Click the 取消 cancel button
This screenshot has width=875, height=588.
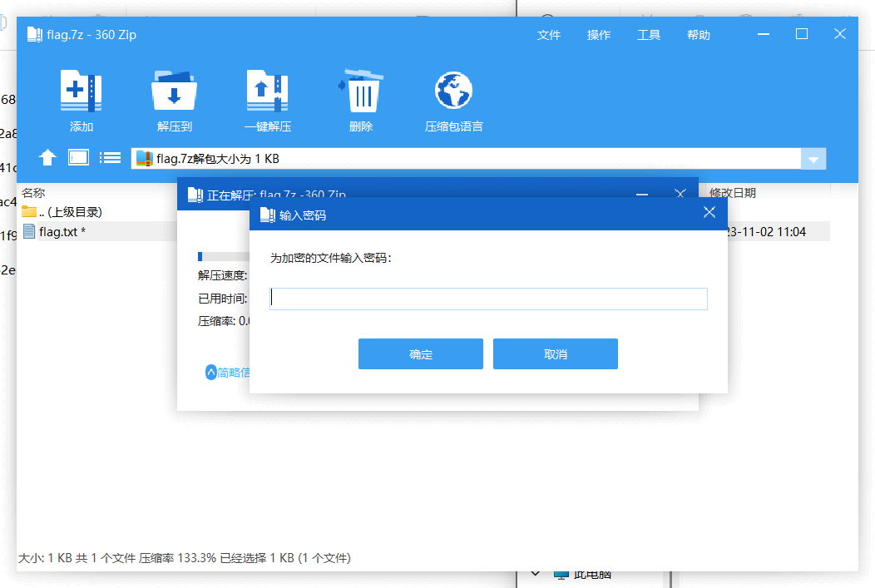point(555,353)
